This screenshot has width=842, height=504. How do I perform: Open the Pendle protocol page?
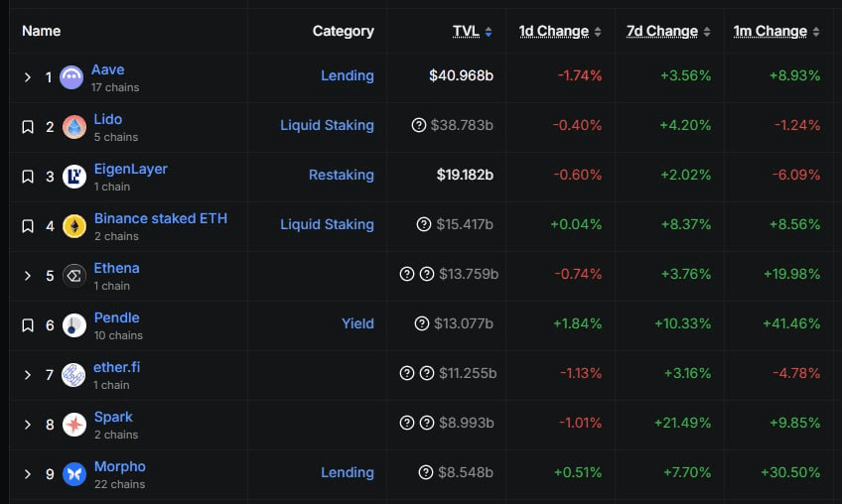(x=116, y=317)
